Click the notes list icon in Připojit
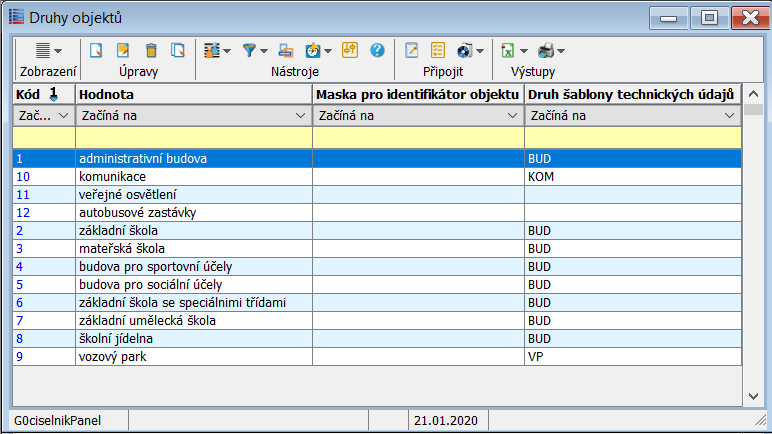This screenshot has height=434, width=772. [x=438, y=50]
